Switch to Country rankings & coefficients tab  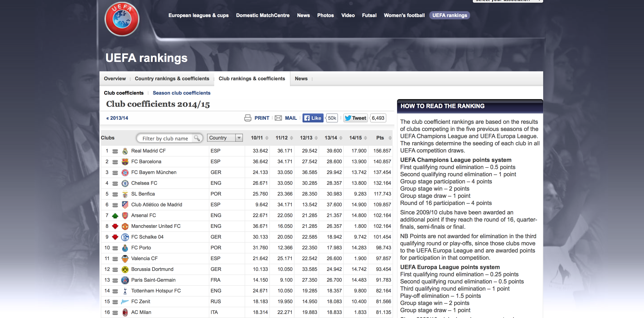coord(172,78)
